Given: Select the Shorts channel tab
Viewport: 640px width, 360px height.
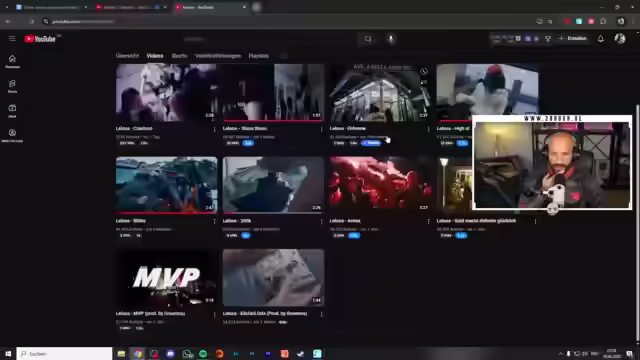Looking at the screenshot, I should pos(179,56).
